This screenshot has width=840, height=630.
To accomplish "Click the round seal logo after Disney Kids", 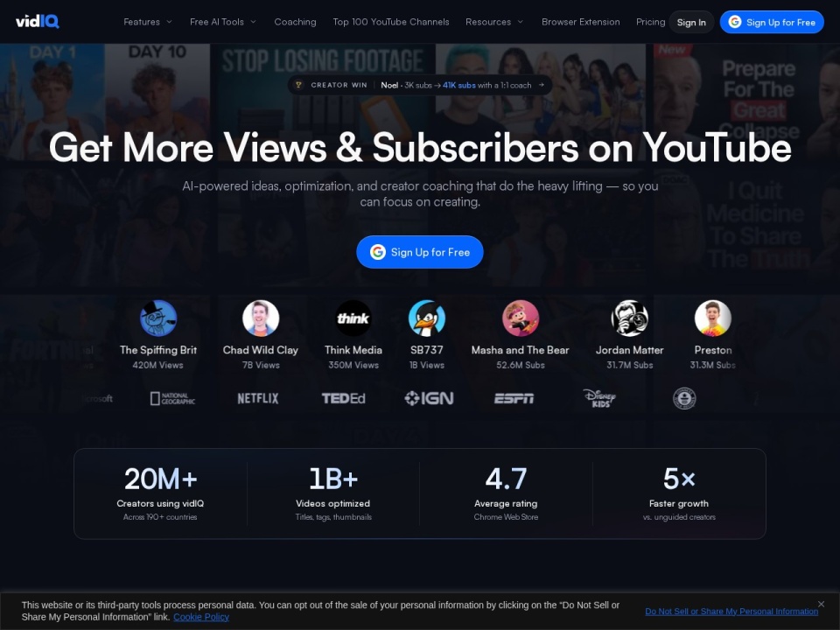I will (x=684, y=399).
